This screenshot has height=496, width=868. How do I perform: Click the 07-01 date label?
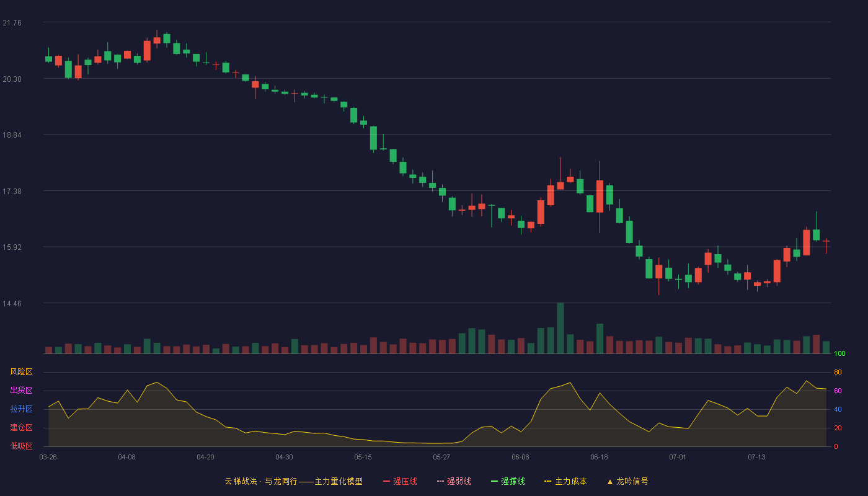[x=678, y=457]
